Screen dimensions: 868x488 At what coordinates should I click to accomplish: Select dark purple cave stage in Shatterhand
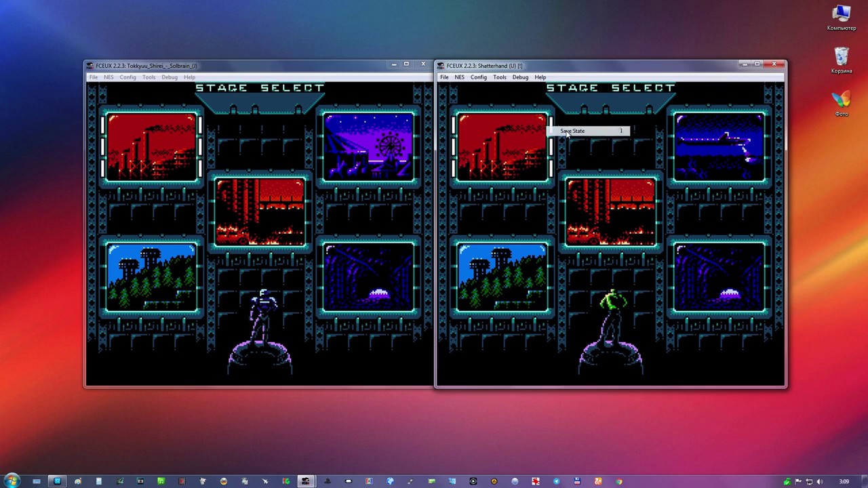click(719, 277)
